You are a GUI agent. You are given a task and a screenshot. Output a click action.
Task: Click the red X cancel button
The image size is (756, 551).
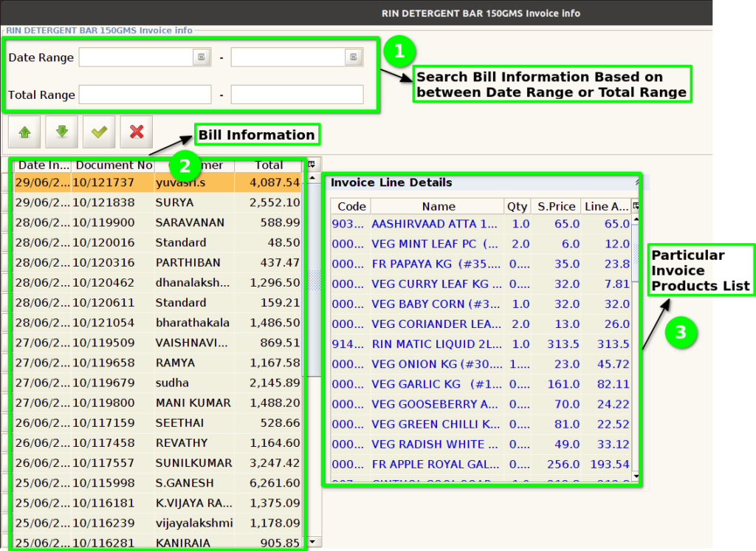137,131
